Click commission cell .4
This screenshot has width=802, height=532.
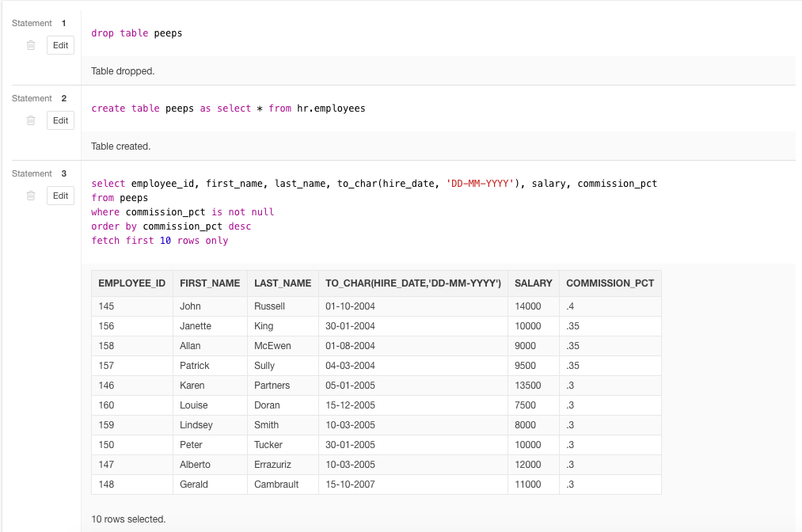pos(610,306)
